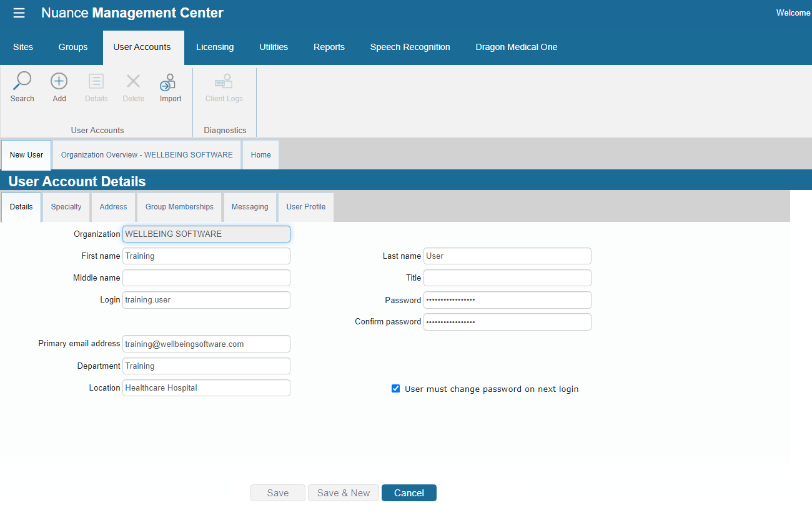Select the Messaging sub-tab
Image resolution: width=812 pixels, height=525 pixels.
(x=250, y=207)
